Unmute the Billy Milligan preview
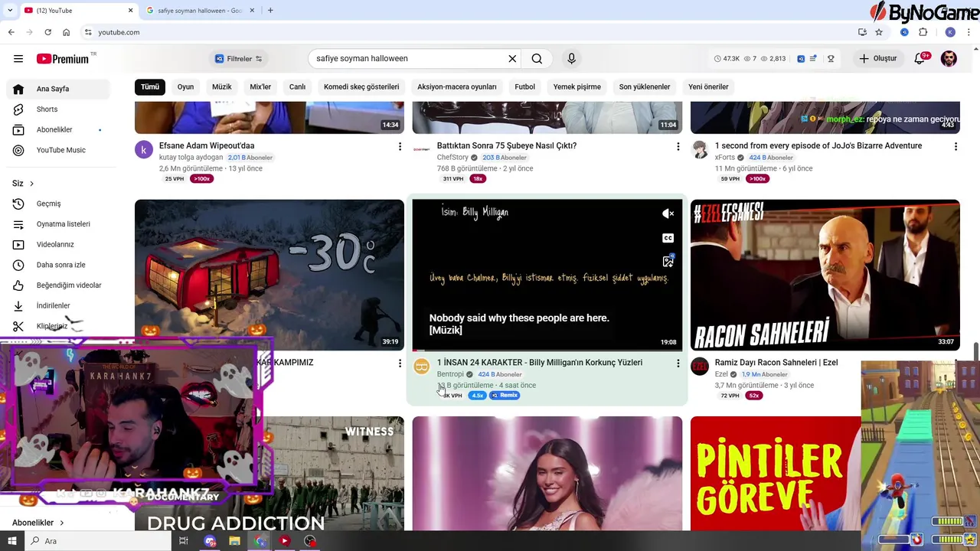The image size is (980, 551). click(668, 214)
